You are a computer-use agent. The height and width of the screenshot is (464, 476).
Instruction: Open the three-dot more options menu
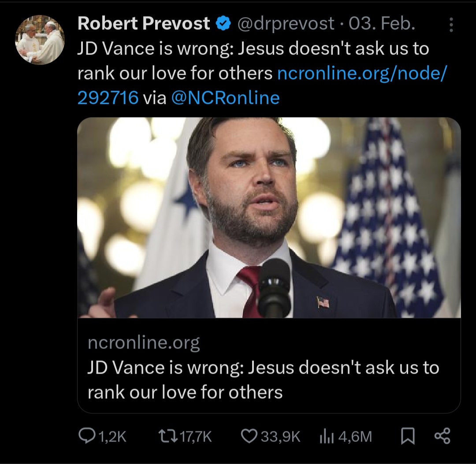[x=451, y=24]
